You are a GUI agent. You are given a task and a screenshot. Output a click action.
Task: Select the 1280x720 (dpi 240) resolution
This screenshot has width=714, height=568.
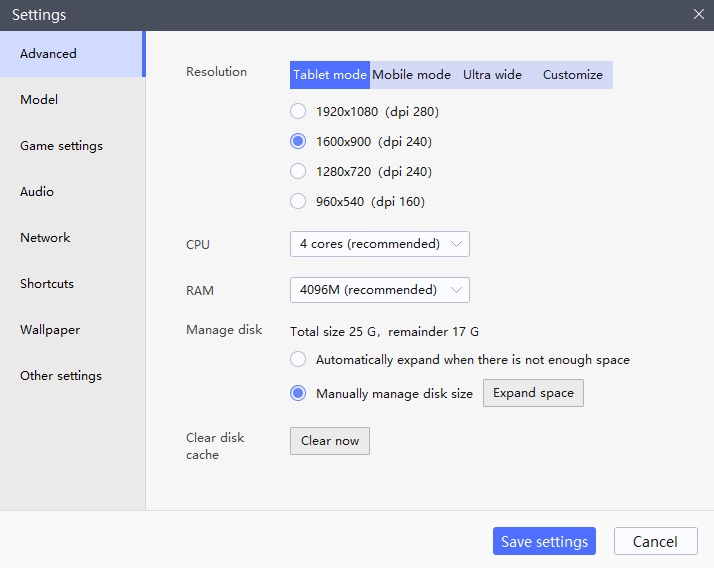(298, 172)
